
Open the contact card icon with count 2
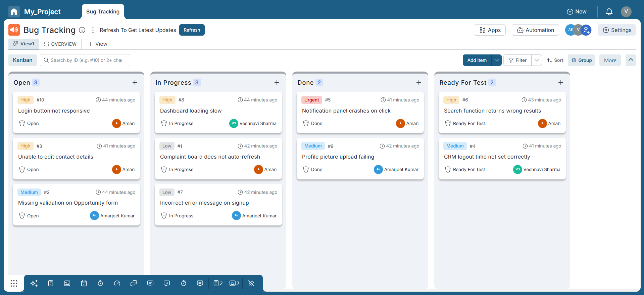tap(234, 283)
